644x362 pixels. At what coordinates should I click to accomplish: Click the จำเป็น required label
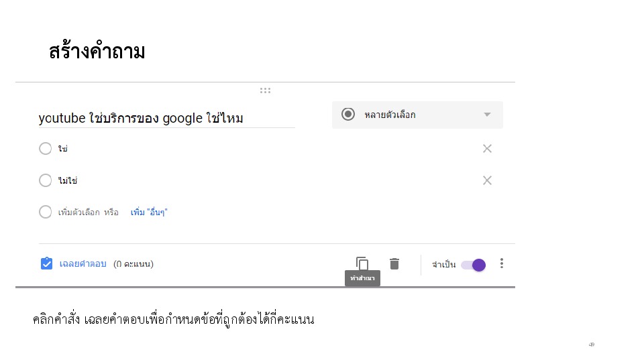coord(443,265)
